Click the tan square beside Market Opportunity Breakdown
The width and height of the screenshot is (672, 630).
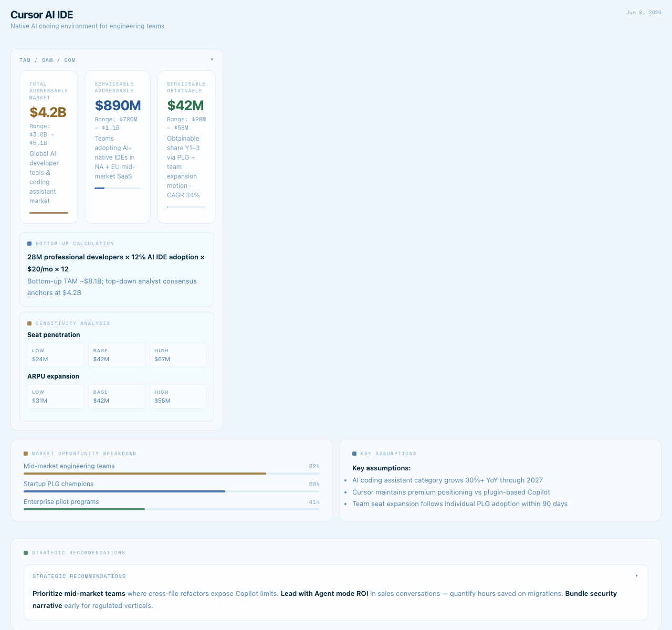(x=26, y=454)
